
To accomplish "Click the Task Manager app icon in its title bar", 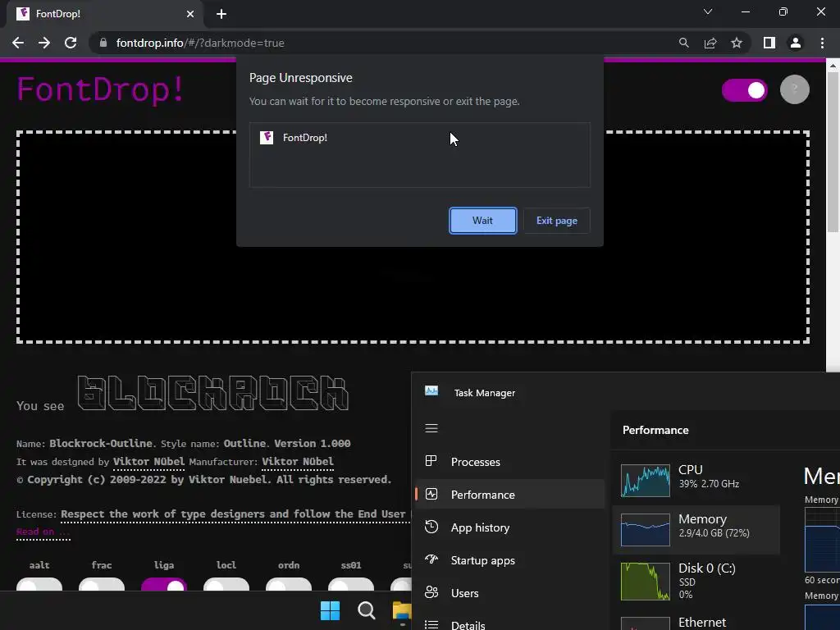I will coord(431,391).
